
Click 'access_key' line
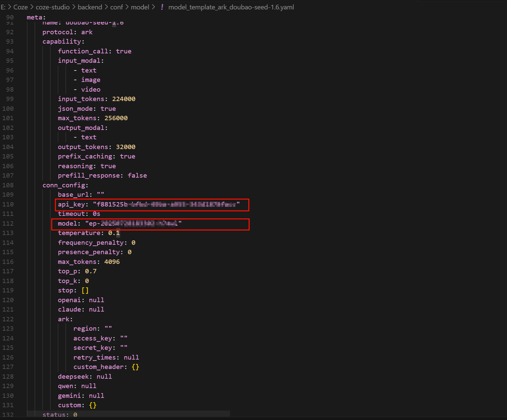[x=100, y=338]
